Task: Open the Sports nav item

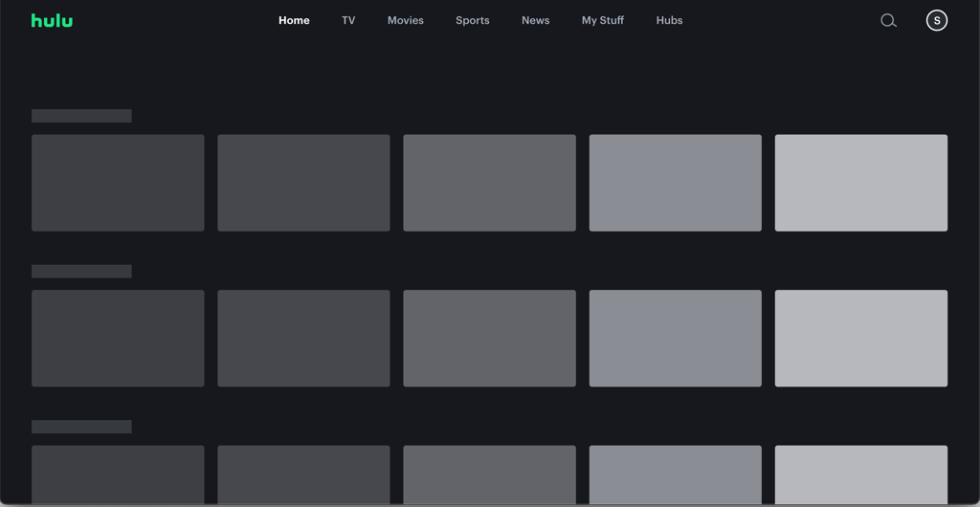Action: (x=472, y=21)
